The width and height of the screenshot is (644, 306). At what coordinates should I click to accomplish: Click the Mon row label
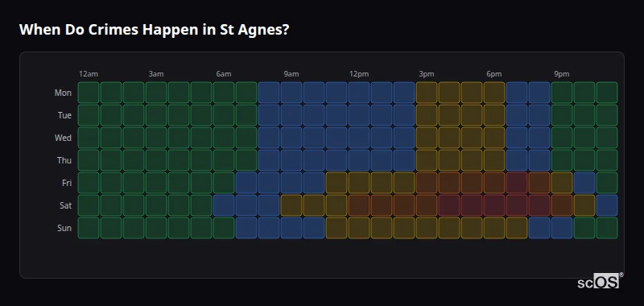click(x=63, y=93)
